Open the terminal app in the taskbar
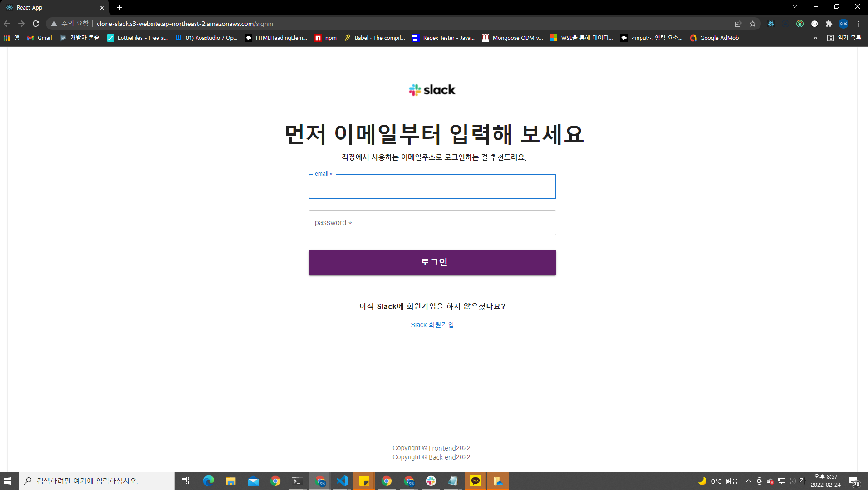The image size is (868, 490). coord(297,481)
